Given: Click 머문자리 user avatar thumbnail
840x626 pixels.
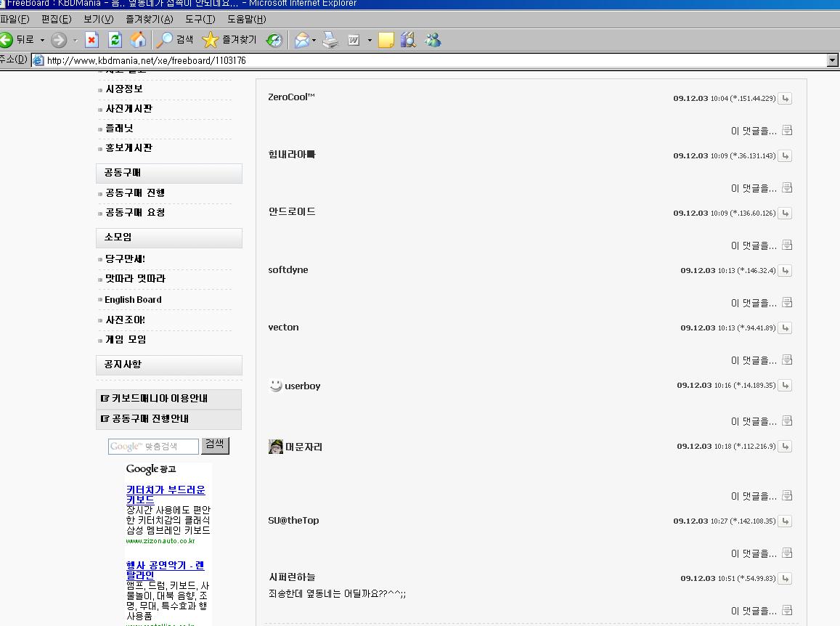Looking at the screenshot, I should (x=275, y=447).
